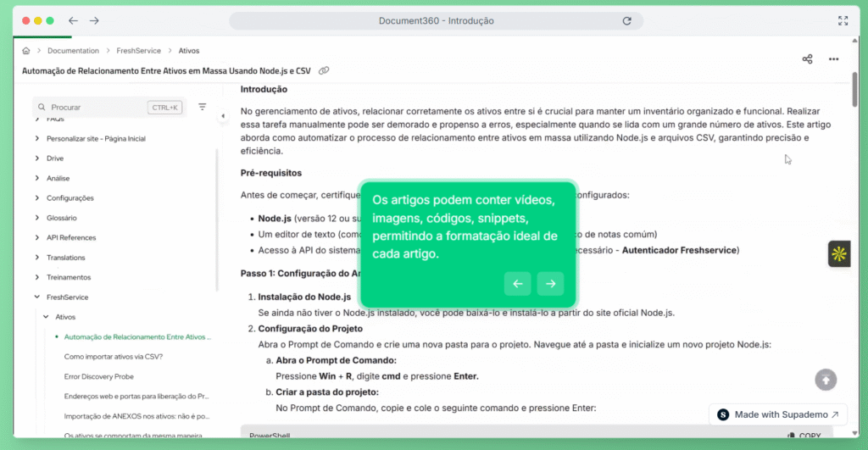Open the yellow asterisk widget on the right edge
The image size is (868, 450).
839,254
